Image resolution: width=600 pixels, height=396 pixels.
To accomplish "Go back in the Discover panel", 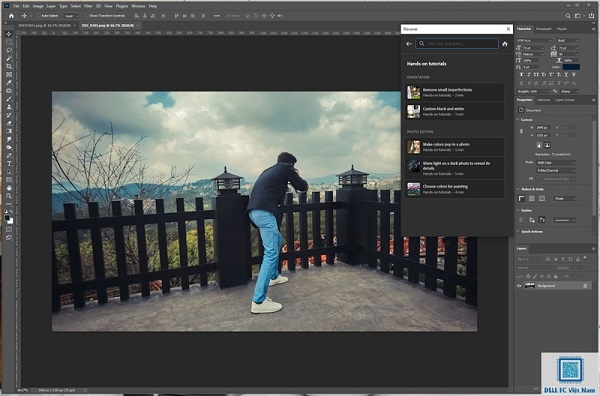I will tap(409, 44).
